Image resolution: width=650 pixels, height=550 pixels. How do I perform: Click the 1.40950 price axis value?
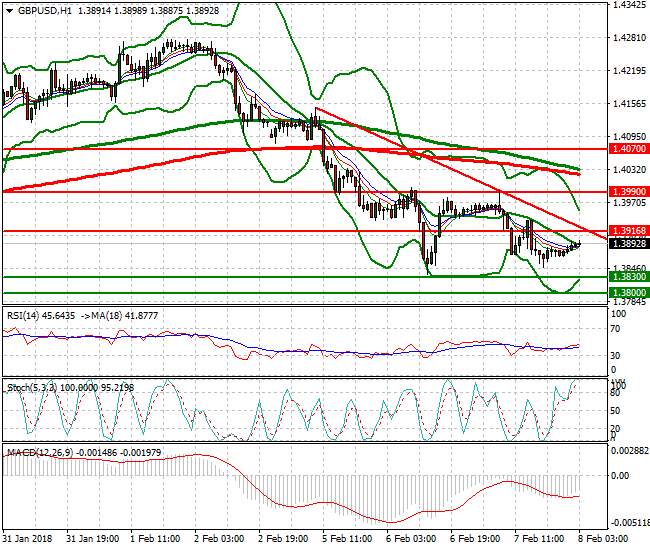point(629,136)
